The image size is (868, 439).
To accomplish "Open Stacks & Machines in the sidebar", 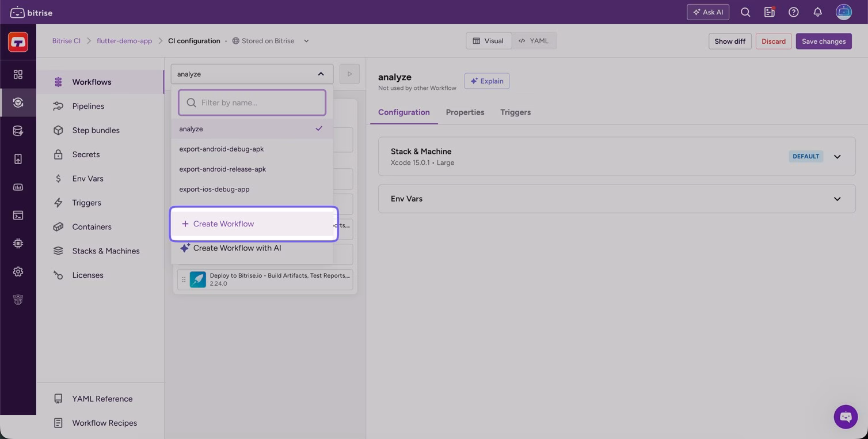I will point(100,251).
